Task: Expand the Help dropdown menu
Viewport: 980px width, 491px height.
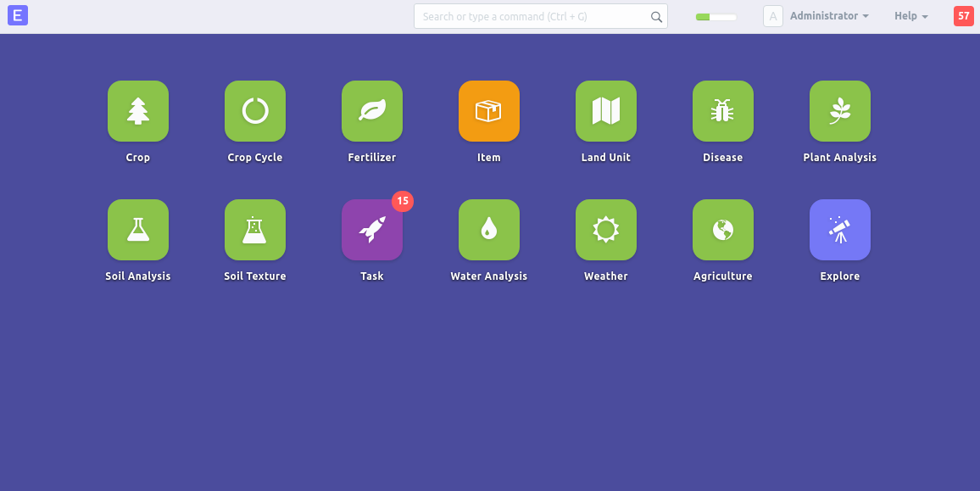Action: pos(911,16)
